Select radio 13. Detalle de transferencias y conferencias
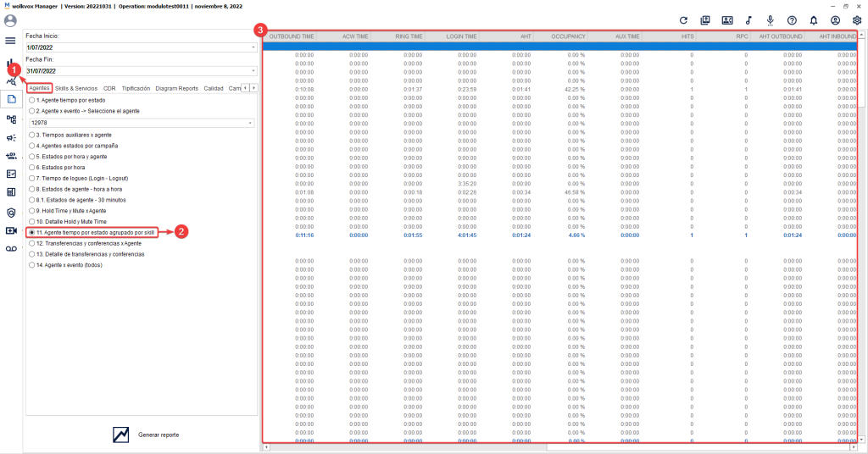Image resolution: width=868 pixels, height=454 pixels. 31,254
